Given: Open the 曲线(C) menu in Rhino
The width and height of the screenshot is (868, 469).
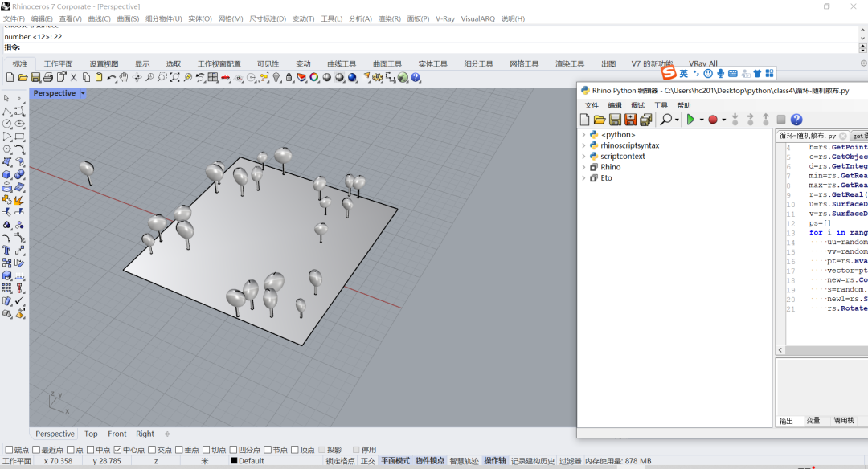Looking at the screenshot, I should click(x=99, y=18).
